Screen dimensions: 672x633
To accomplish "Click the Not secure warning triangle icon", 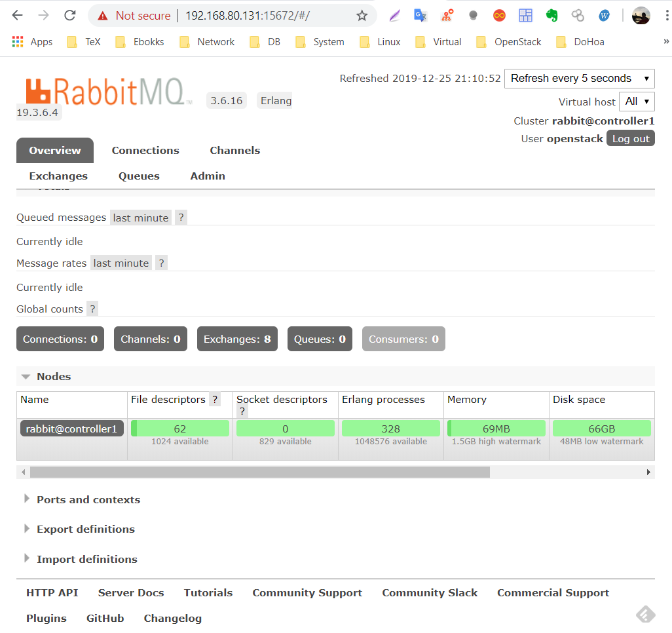I will click(102, 16).
